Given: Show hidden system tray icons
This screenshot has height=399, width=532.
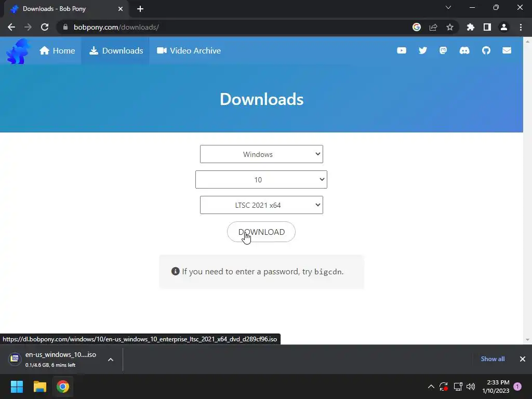Looking at the screenshot, I should (431, 387).
